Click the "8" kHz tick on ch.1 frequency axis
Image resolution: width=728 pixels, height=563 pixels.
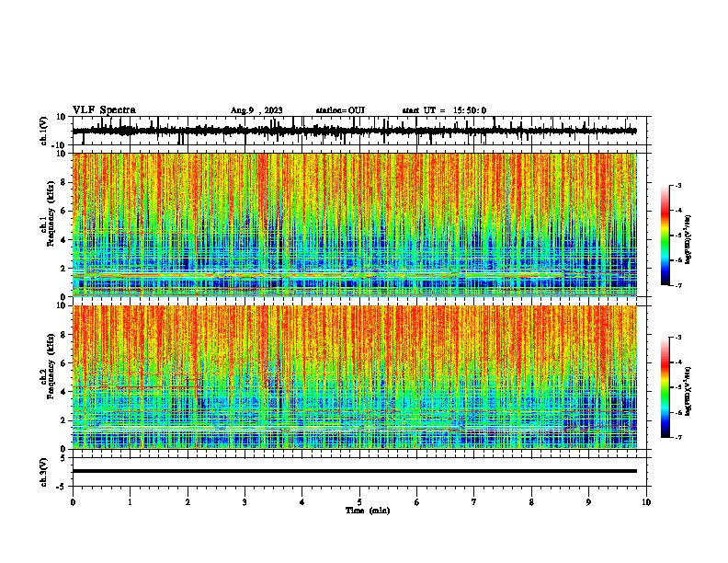pyautogui.click(x=64, y=182)
